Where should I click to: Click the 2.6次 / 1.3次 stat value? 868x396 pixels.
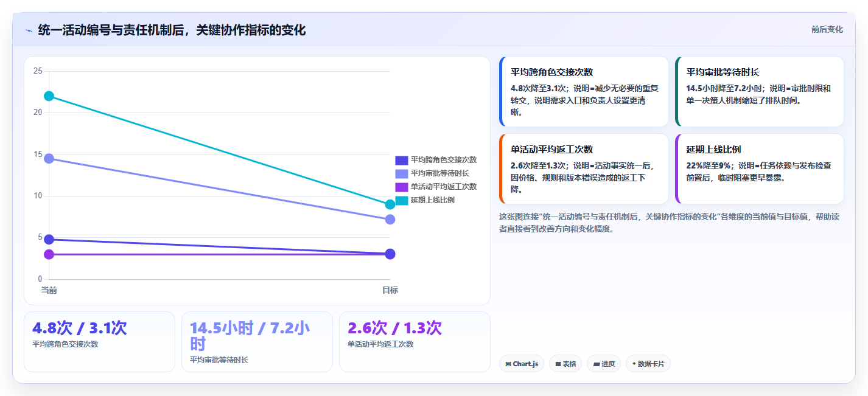(394, 328)
